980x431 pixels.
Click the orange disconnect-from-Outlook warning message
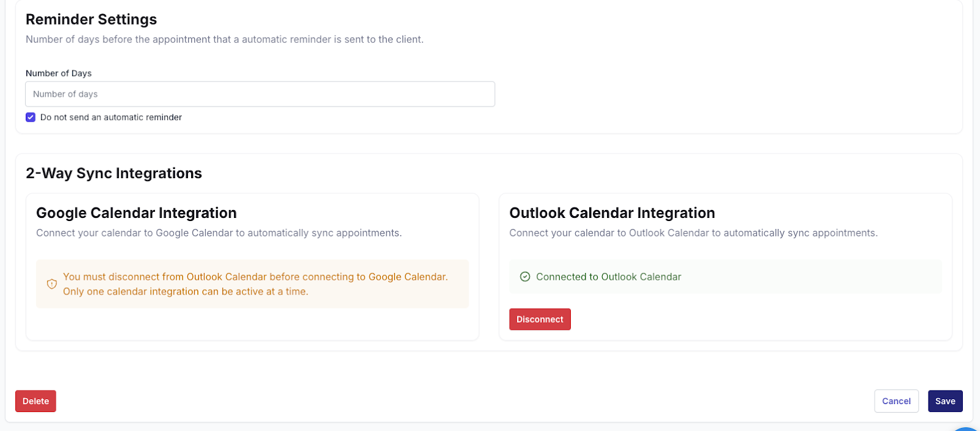click(255, 284)
